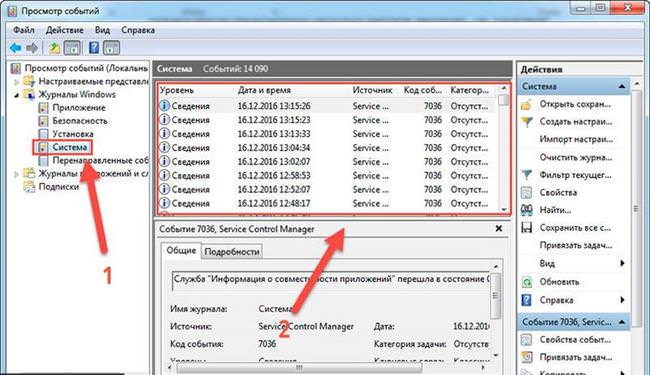Open the Файл menu
Image resolution: width=650 pixels, height=375 pixels.
pyautogui.click(x=24, y=30)
